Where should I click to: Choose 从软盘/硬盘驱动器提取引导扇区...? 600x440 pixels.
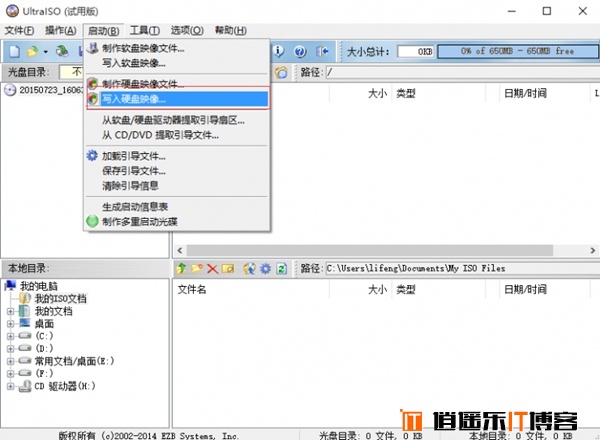[x=177, y=121]
